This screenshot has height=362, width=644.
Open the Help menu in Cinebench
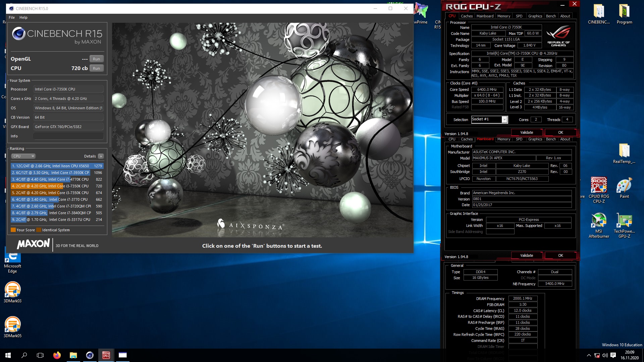click(x=23, y=17)
